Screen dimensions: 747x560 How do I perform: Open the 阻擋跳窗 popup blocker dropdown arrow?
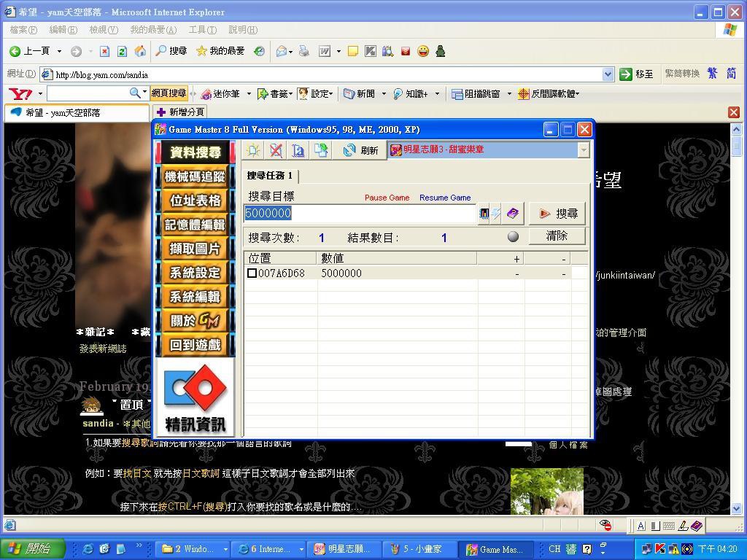pyautogui.click(x=509, y=94)
